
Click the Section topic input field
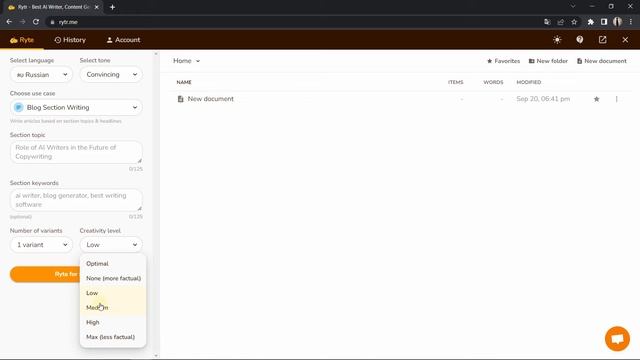tap(76, 152)
